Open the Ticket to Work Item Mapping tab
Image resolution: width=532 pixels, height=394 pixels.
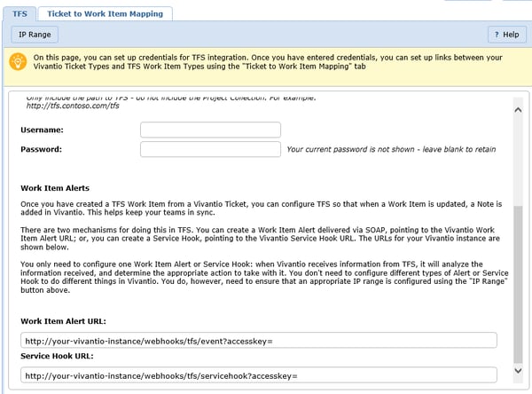click(x=105, y=13)
